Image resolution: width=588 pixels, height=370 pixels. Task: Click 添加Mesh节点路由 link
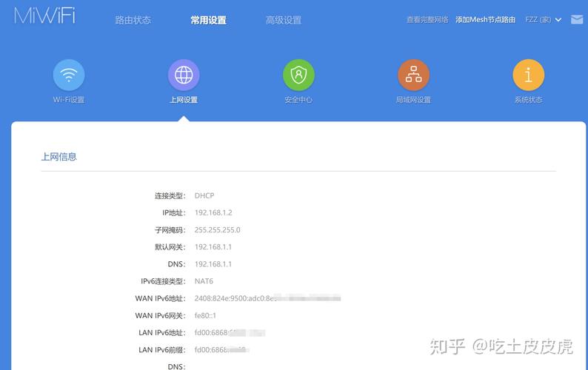pyautogui.click(x=485, y=19)
